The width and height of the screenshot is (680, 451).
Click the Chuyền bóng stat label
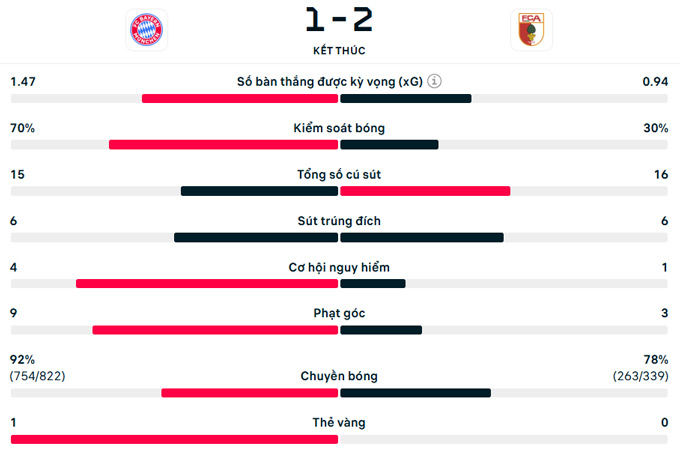pos(339,376)
